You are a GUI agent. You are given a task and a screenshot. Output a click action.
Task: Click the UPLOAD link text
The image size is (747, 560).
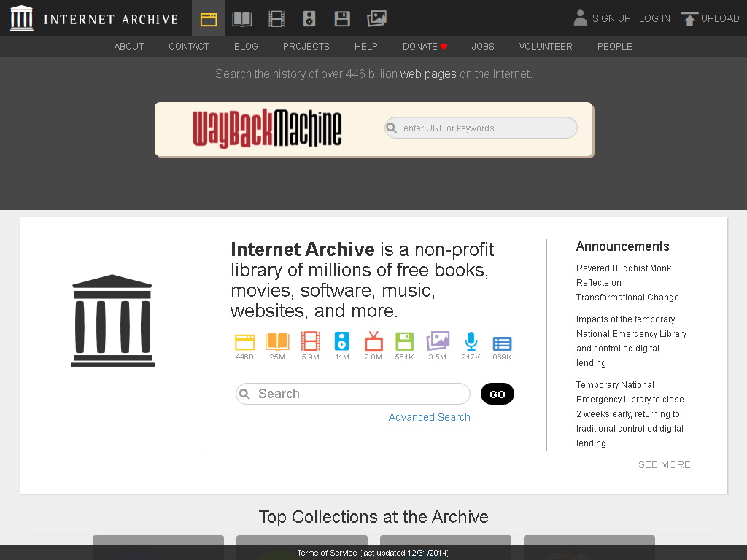coord(719,18)
